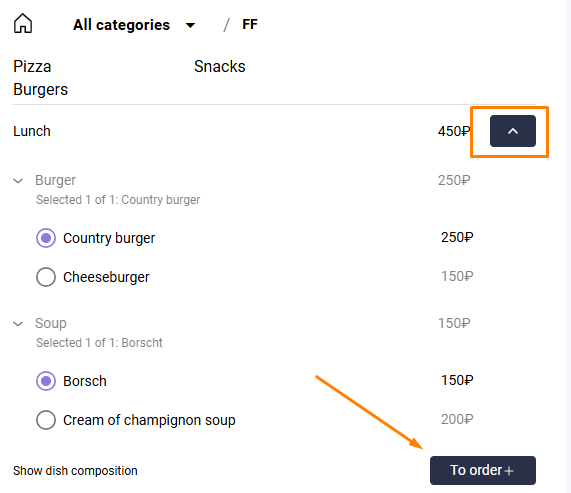Go to the home screen icon
The height and width of the screenshot is (493, 571).
(23, 23)
